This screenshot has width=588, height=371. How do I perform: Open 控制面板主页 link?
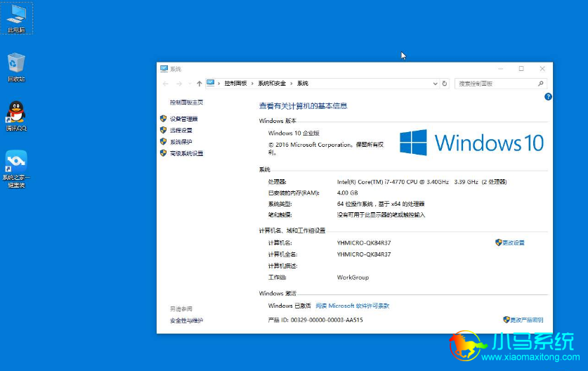[186, 103]
